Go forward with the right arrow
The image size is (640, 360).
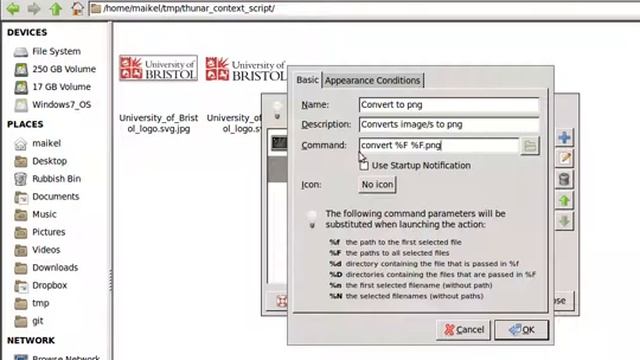[x=34, y=9]
